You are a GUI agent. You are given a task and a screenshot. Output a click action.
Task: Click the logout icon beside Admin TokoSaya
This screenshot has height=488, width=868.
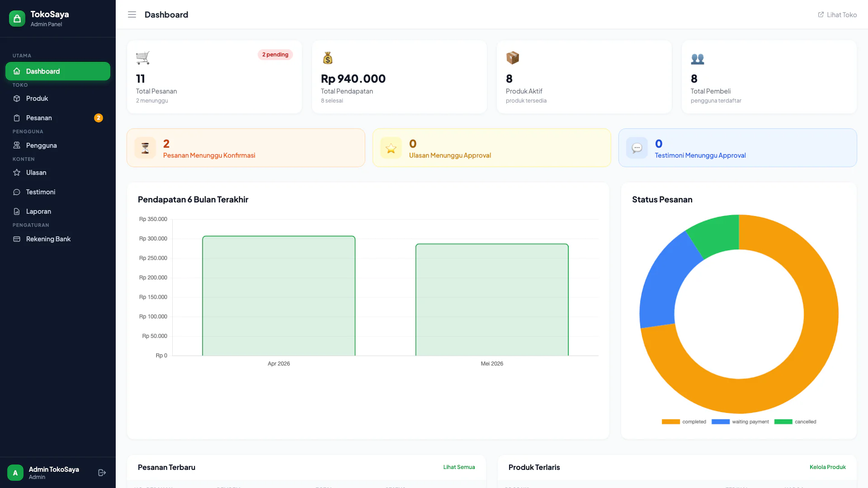coord(102,473)
